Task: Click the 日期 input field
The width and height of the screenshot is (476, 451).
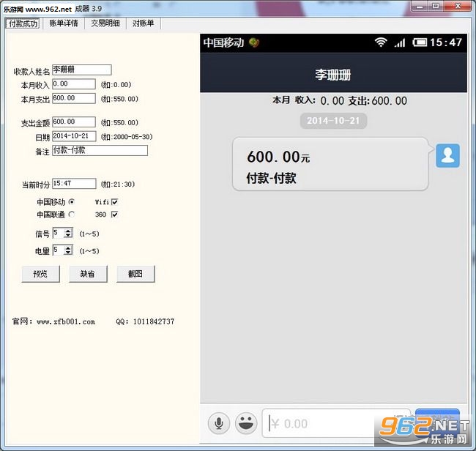Action: 74,136
